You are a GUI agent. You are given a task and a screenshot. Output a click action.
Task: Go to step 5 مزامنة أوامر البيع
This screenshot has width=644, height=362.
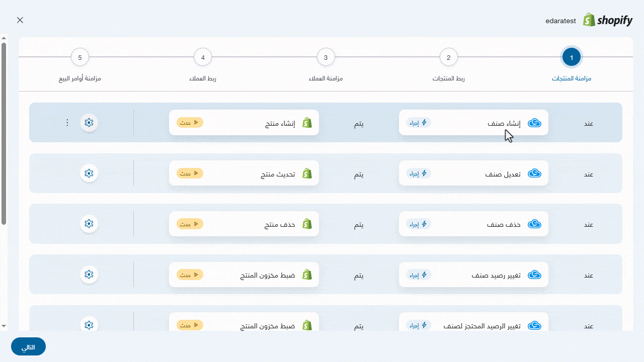[80, 57]
